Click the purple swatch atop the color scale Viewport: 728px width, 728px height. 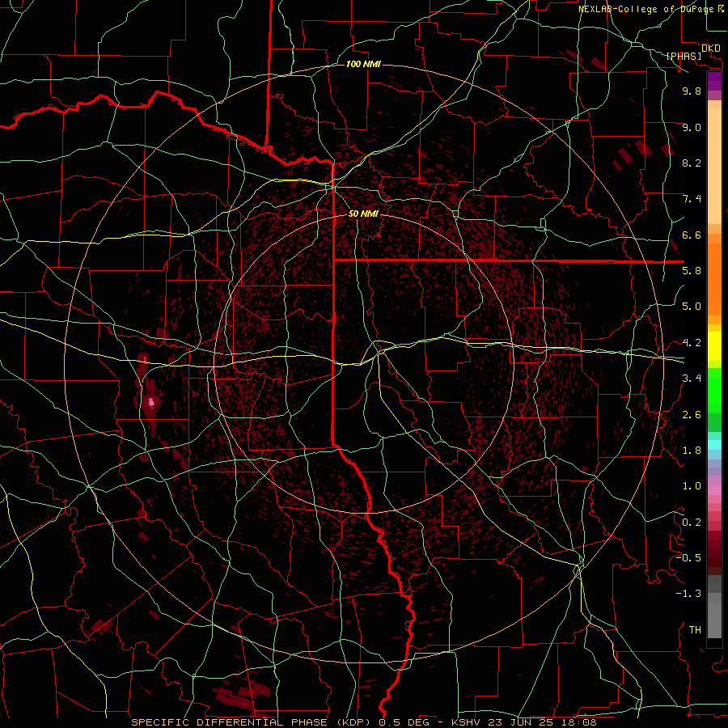click(714, 81)
